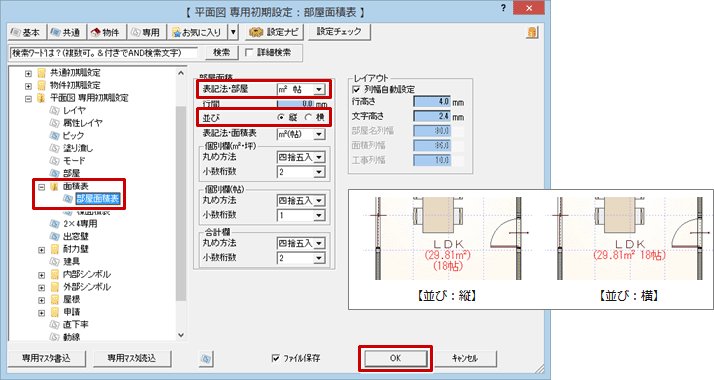The image size is (714, 380).
Task: Disable the 列幅自動設定 checkbox
Action: click(357, 90)
